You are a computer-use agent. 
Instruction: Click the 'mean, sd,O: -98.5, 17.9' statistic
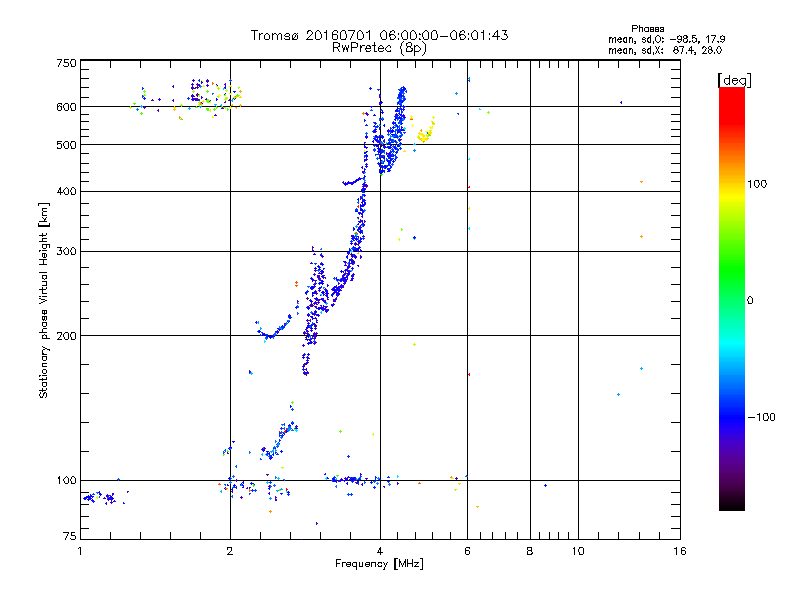coord(666,39)
